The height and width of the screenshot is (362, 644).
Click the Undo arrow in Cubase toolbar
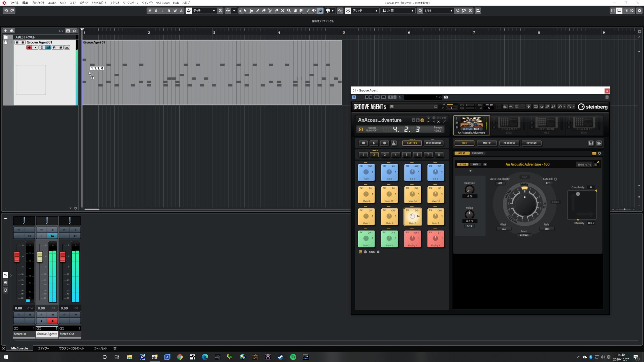tap(6, 11)
